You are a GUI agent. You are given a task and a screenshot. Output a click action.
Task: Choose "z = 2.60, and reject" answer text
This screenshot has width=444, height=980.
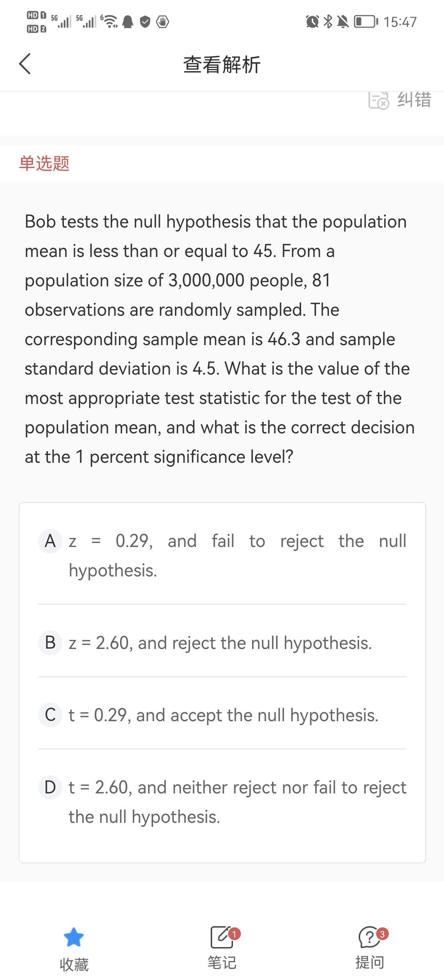220,643
